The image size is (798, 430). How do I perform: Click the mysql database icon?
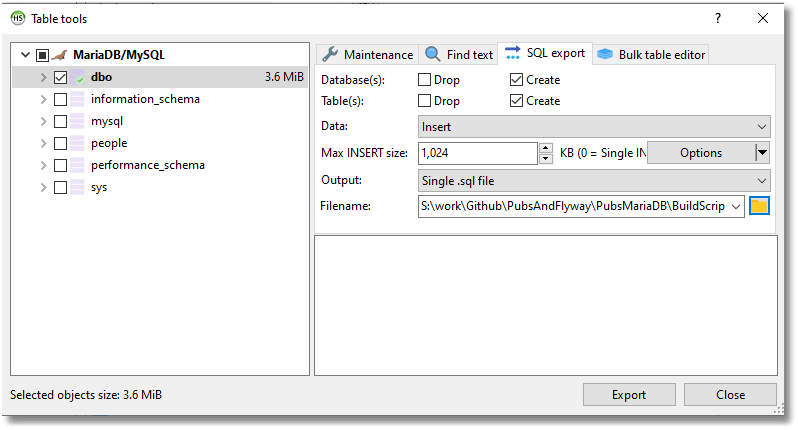pyautogui.click(x=77, y=121)
